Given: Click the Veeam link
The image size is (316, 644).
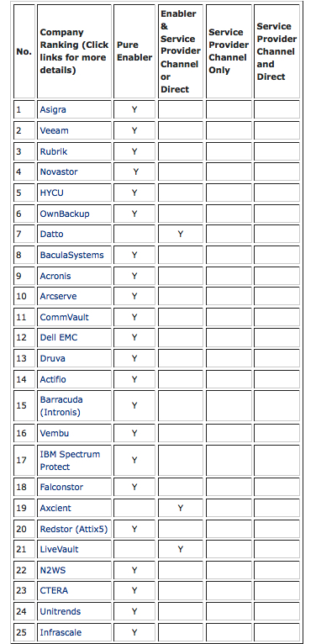Looking at the screenshot, I should pyautogui.click(x=54, y=130).
